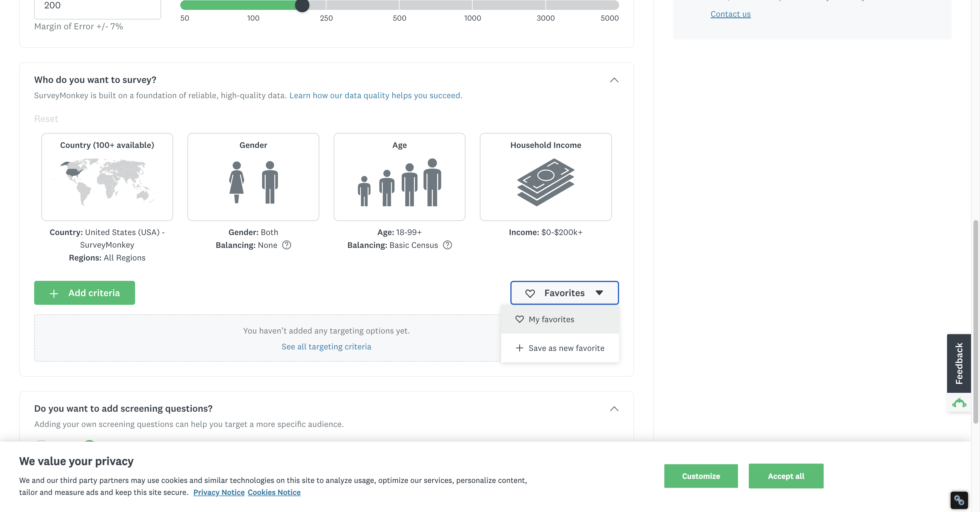Reset the targeting selections
The height and width of the screenshot is (512, 980).
click(x=46, y=119)
